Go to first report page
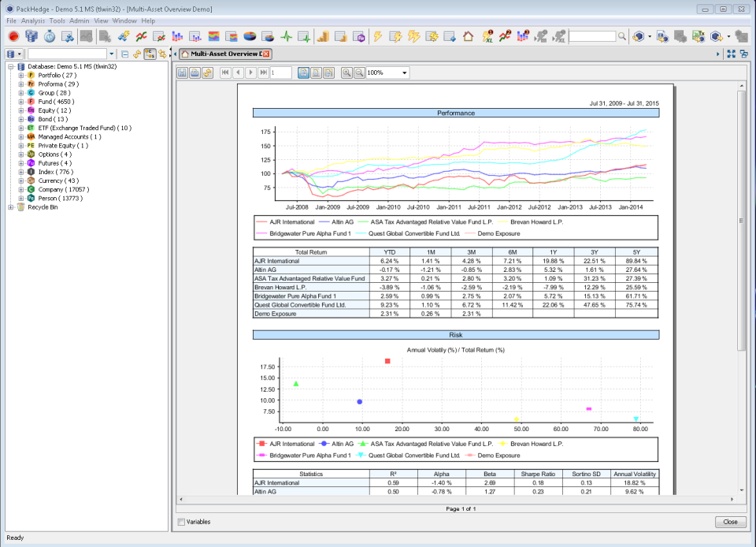 (x=225, y=73)
